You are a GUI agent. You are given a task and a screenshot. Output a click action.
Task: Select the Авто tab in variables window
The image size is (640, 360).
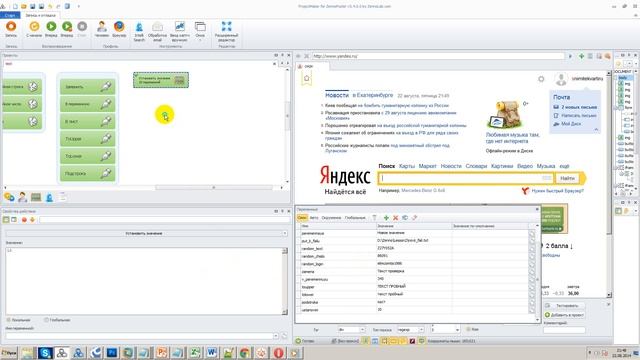[x=314, y=218]
